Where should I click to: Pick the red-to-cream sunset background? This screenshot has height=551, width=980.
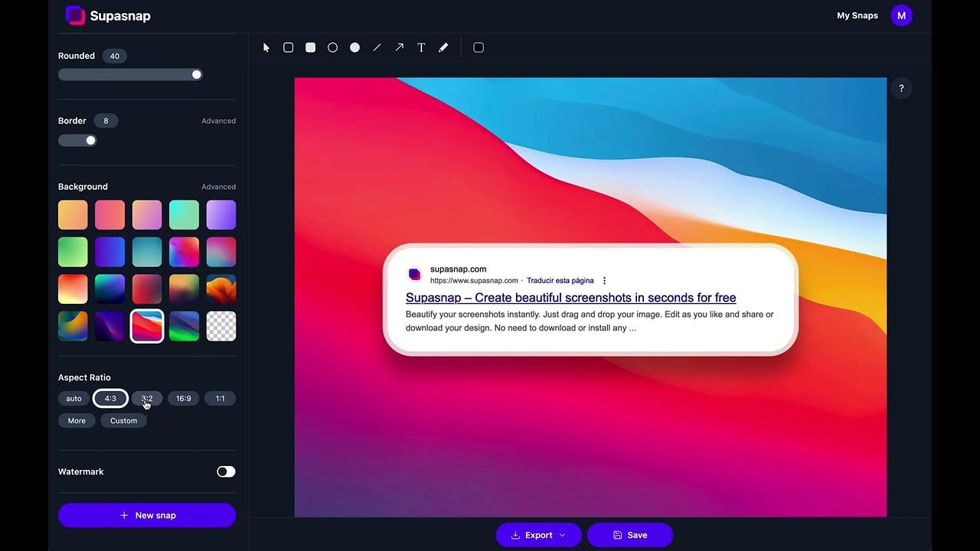(x=73, y=289)
